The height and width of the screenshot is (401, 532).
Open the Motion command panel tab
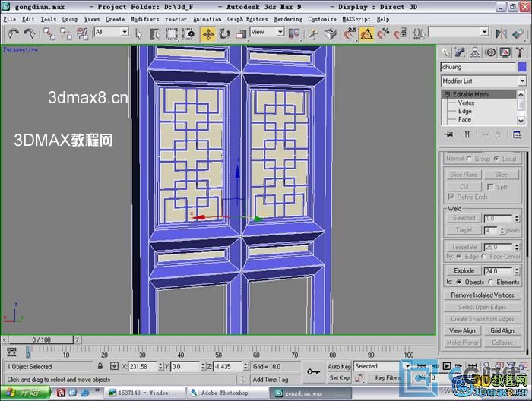[490, 52]
